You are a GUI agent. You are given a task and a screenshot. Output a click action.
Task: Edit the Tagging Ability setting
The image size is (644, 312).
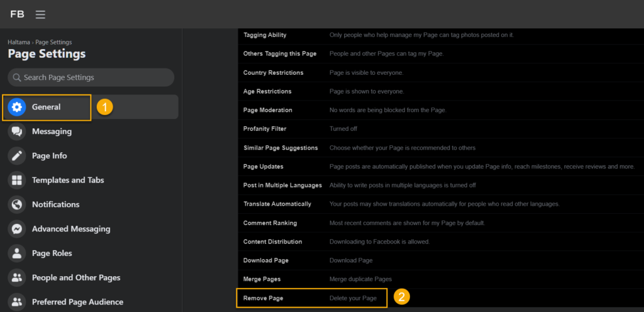click(265, 35)
